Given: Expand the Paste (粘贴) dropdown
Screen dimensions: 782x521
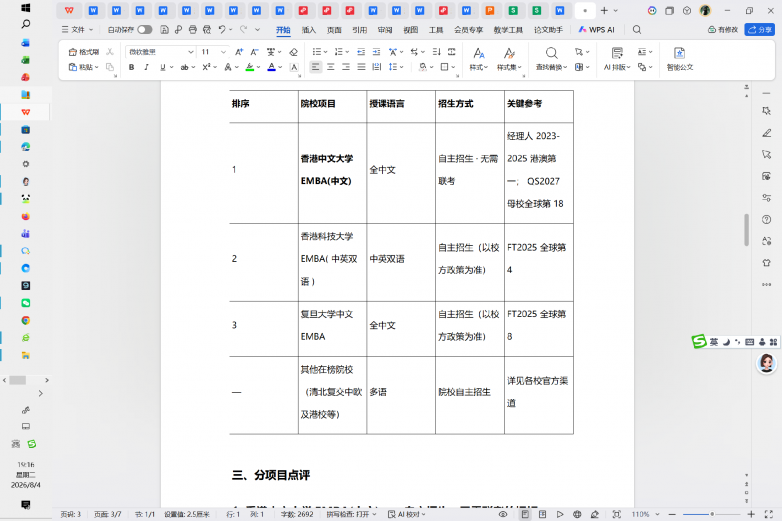Looking at the screenshot, I should point(96,67).
